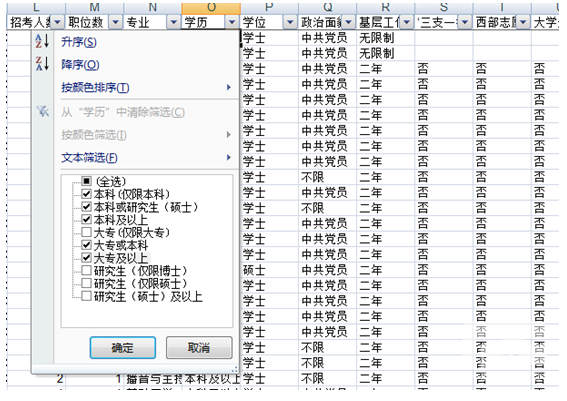This screenshot has height=401, width=567.
Task: Click the 取消 button
Action: [199, 348]
